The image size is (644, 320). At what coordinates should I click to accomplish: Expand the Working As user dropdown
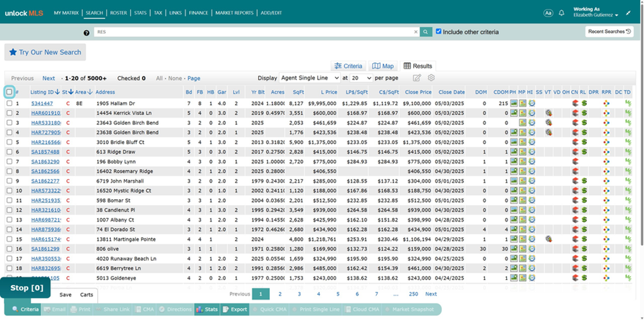[595, 12]
